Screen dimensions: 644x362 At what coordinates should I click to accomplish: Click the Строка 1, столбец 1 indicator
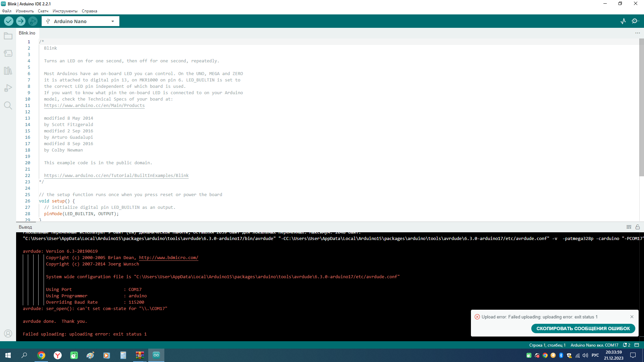[x=547, y=345]
